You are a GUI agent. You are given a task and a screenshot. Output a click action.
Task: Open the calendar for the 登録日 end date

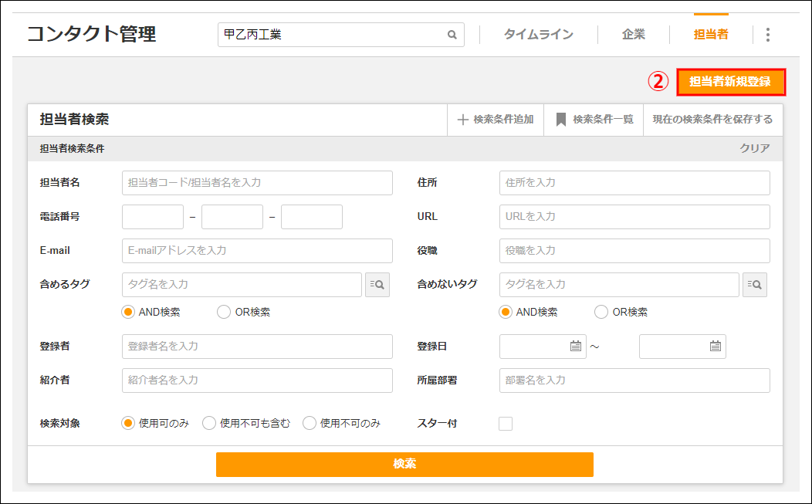pos(715,347)
